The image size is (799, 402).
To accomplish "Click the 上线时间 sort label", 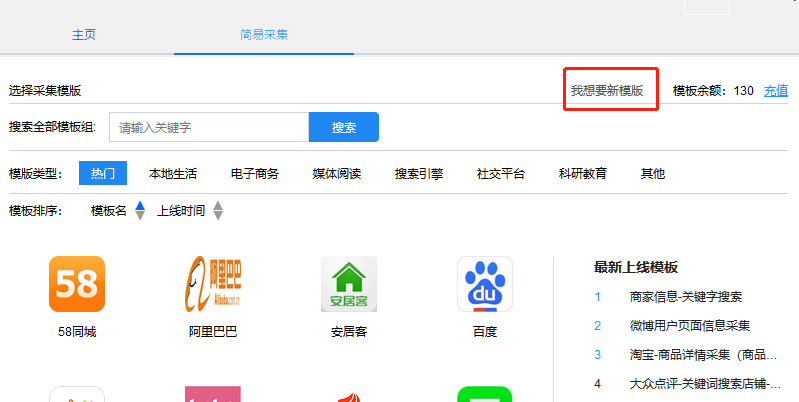I will 181,210.
